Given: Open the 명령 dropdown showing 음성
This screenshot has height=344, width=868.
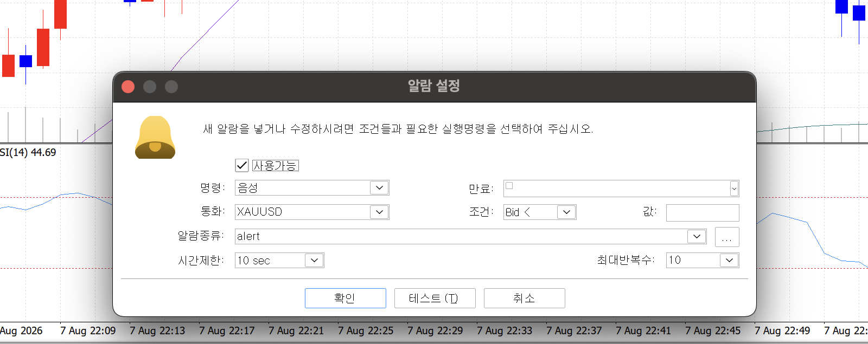Looking at the screenshot, I should [x=312, y=188].
